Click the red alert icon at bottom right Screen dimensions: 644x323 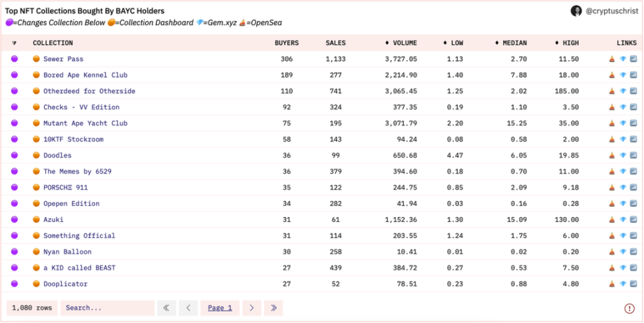pyautogui.click(x=629, y=308)
